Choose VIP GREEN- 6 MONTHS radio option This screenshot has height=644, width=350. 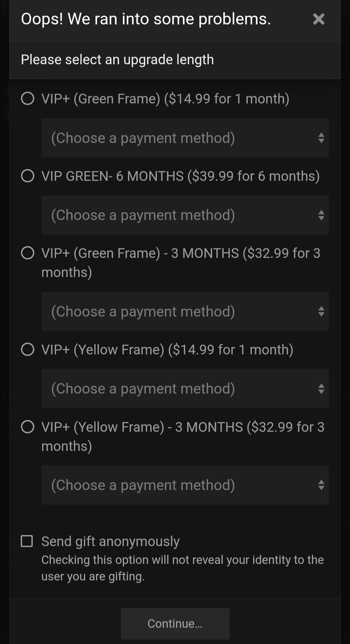click(28, 176)
